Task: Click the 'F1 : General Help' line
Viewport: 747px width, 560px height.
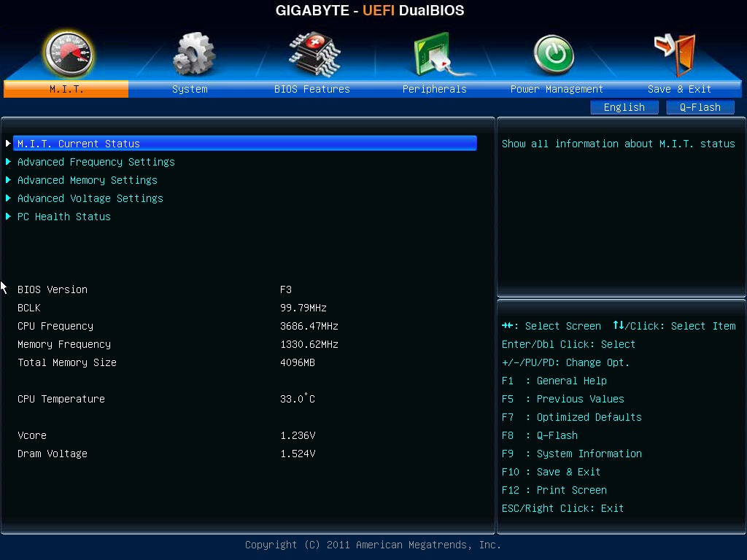Action: click(x=554, y=381)
